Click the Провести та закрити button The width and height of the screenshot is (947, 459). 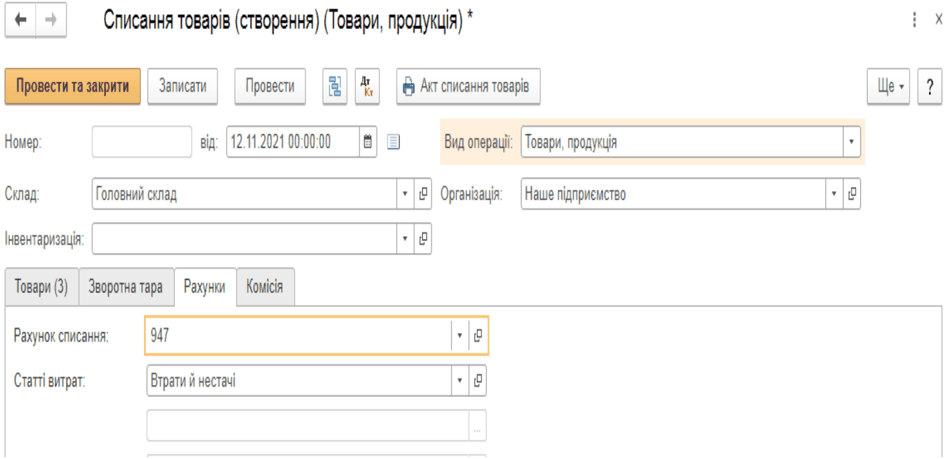point(72,86)
